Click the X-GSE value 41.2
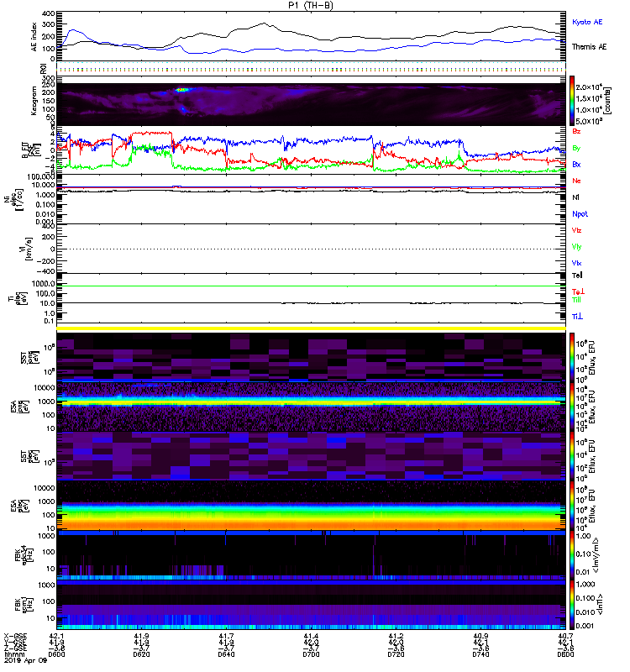Screen dimensions: 630x672 [x=396, y=637]
